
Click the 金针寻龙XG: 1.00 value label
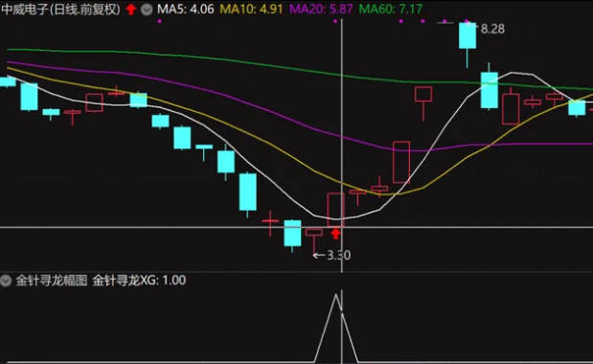point(139,281)
